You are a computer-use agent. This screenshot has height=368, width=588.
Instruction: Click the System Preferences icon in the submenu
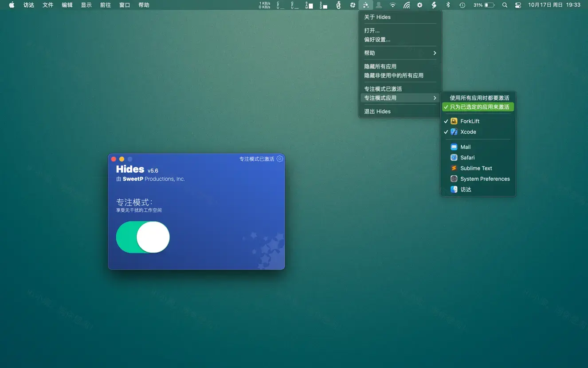pos(454,178)
